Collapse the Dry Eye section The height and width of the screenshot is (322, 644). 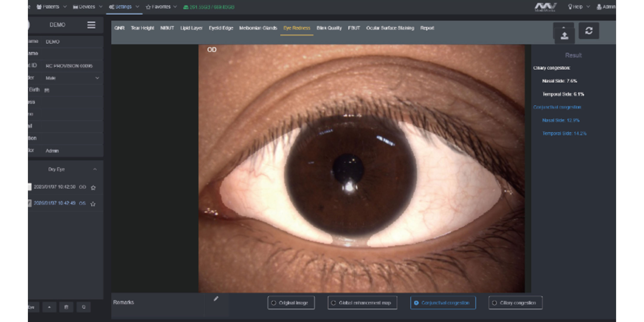tap(95, 169)
